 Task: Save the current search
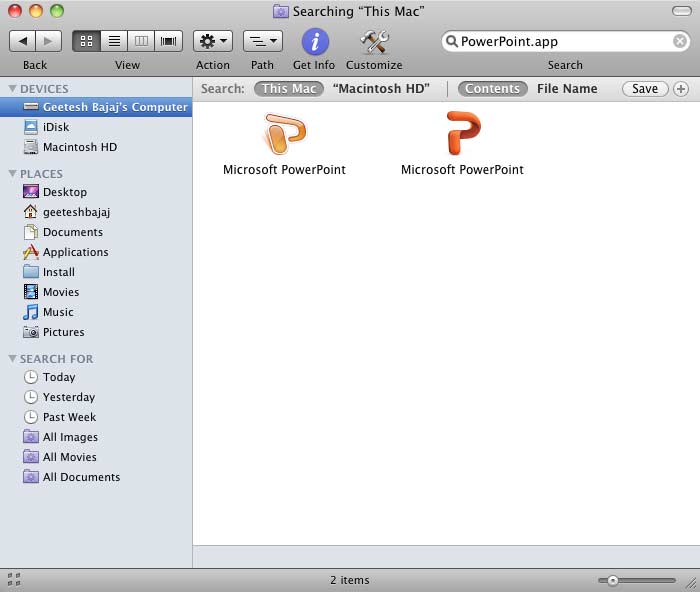(x=645, y=89)
